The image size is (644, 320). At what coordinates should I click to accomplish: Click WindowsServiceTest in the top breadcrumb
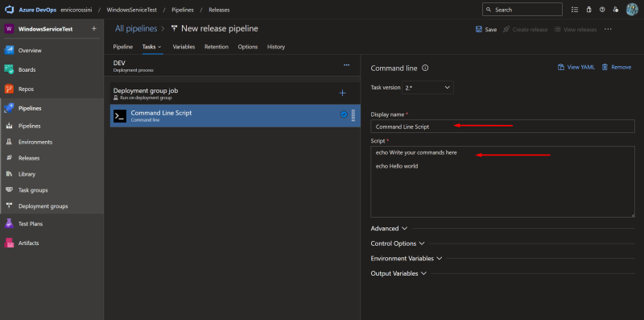tap(131, 10)
